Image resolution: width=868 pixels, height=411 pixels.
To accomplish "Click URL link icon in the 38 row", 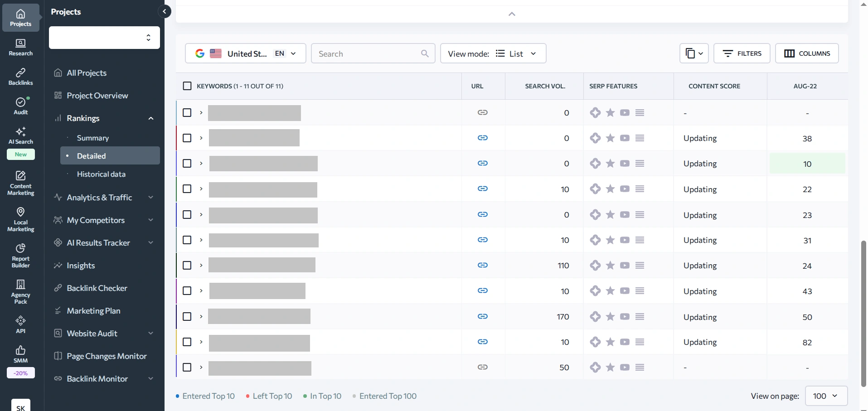I will pyautogui.click(x=483, y=138).
